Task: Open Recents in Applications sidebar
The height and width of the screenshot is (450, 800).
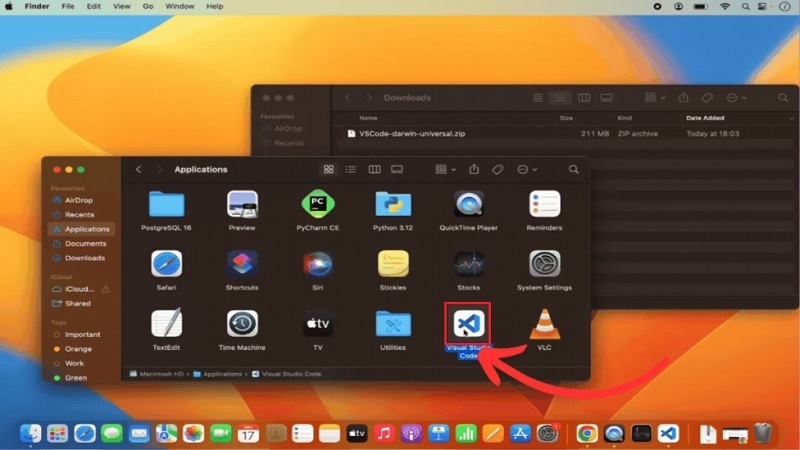Action: tap(82, 215)
